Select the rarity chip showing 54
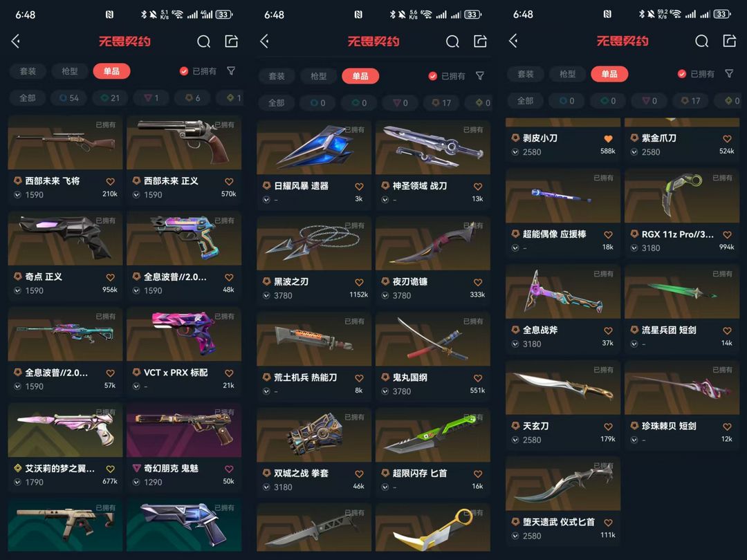747x560 pixels. click(69, 97)
